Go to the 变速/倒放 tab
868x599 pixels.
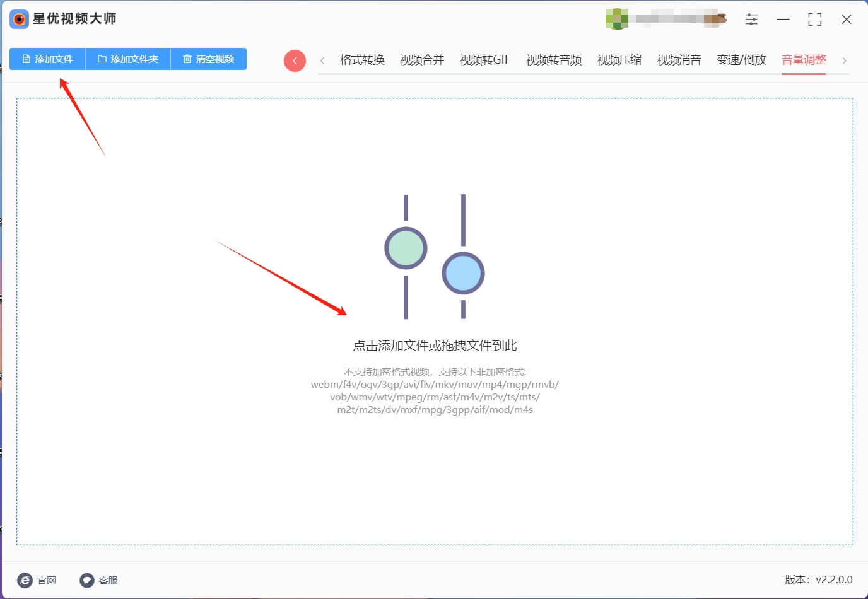pos(741,60)
